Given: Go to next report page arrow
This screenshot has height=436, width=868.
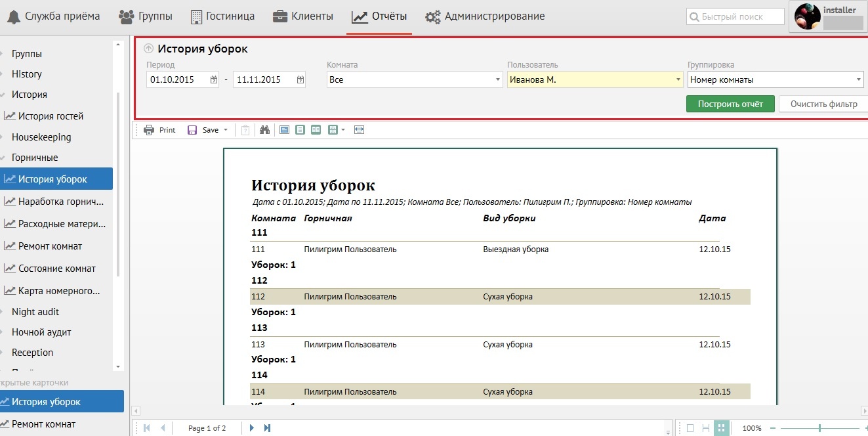Looking at the screenshot, I should click(251, 428).
